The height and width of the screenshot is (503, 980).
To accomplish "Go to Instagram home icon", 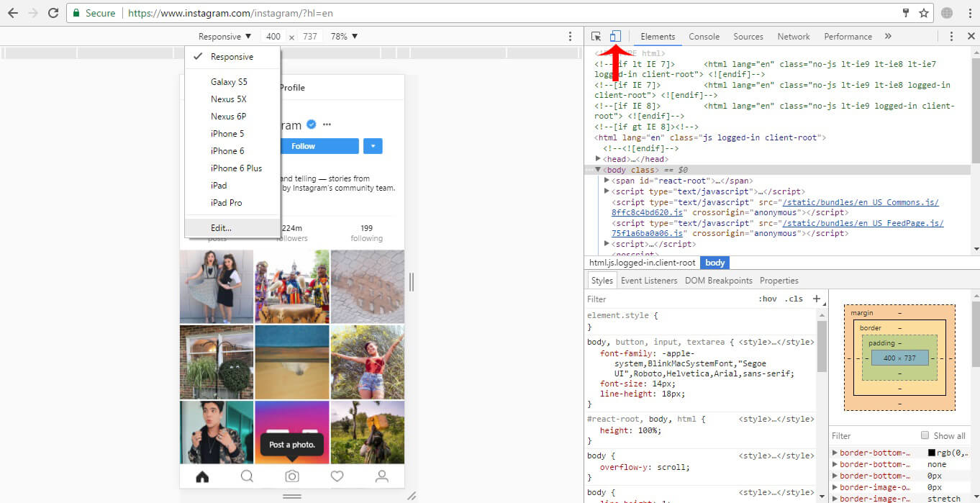I will click(202, 476).
